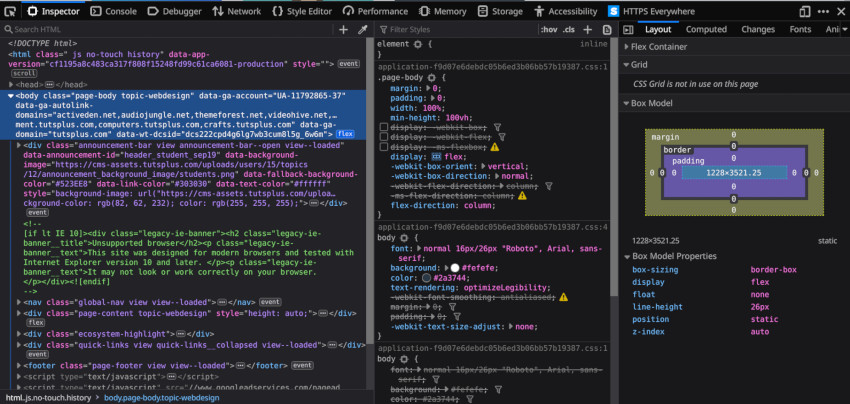Activate the element picker tool

(10, 11)
